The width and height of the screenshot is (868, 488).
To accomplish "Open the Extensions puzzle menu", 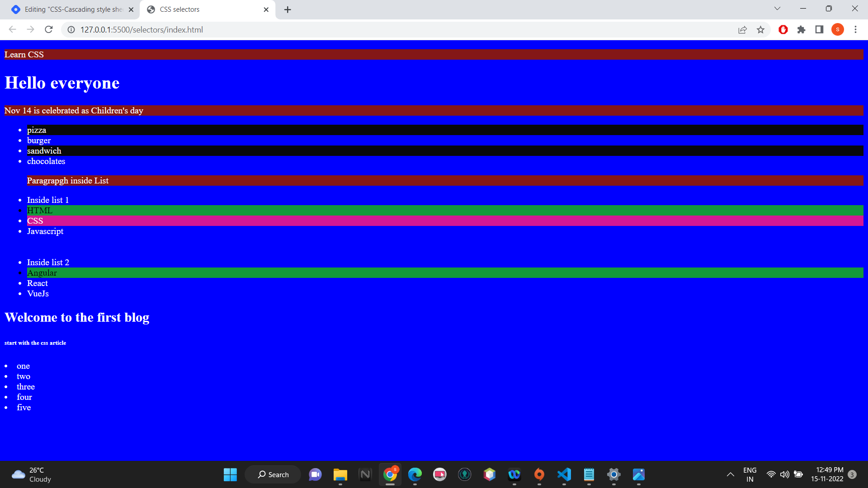I will (x=801, y=29).
